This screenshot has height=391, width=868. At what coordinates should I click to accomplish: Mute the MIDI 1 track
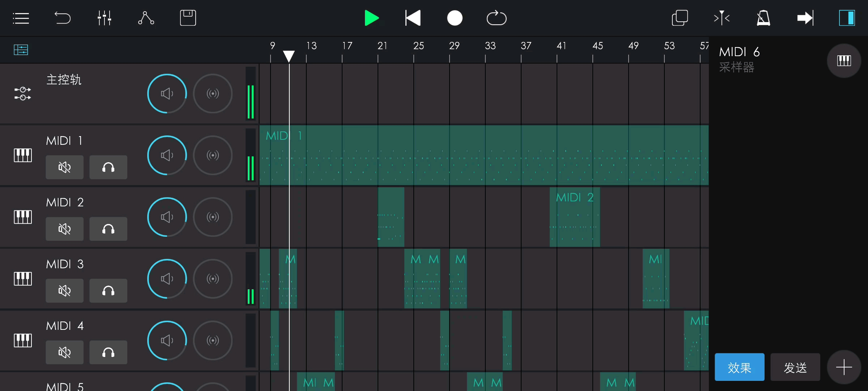tap(64, 167)
